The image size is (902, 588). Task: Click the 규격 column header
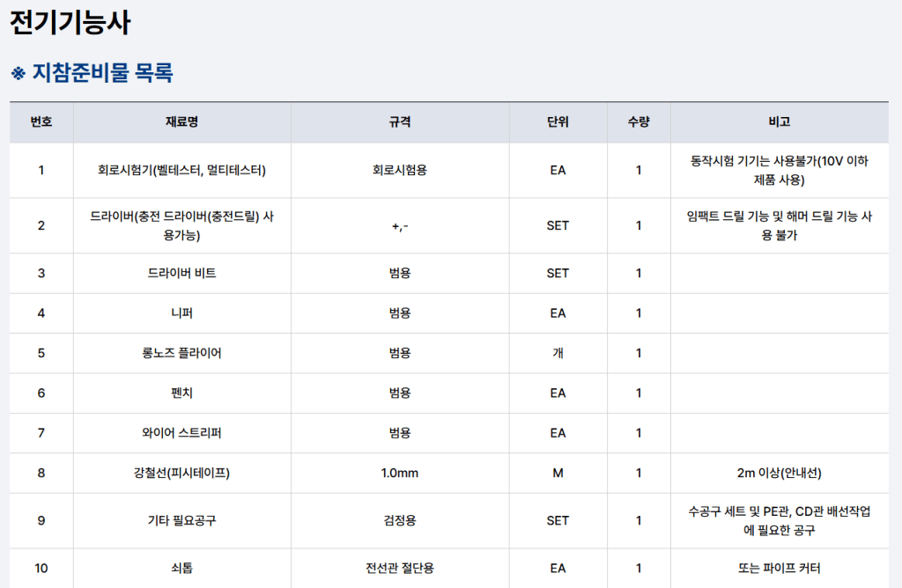pyautogui.click(x=400, y=121)
